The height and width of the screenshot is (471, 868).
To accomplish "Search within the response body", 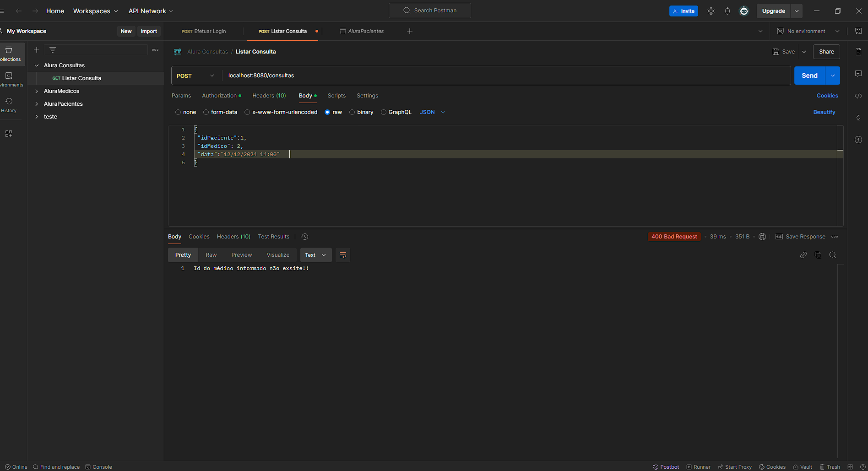I will click(833, 255).
